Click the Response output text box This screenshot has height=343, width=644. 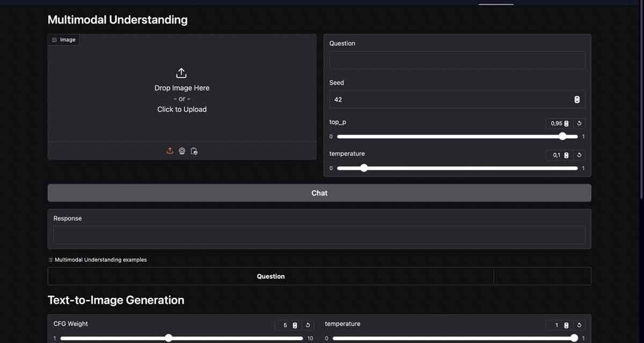click(x=319, y=235)
